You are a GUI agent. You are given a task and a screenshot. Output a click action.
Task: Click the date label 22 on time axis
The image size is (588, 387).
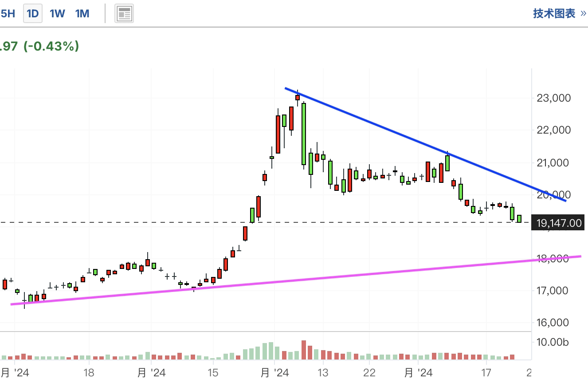click(369, 373)
